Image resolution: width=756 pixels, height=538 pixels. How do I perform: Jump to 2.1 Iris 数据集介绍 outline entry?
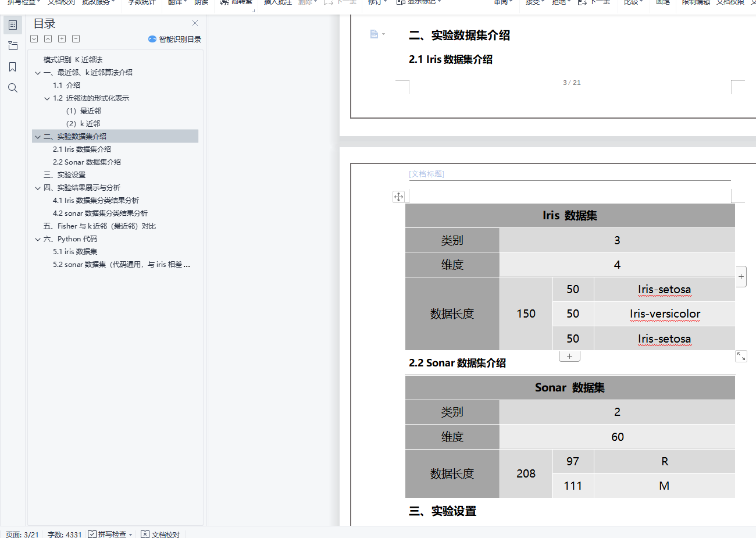click(82, 149)
